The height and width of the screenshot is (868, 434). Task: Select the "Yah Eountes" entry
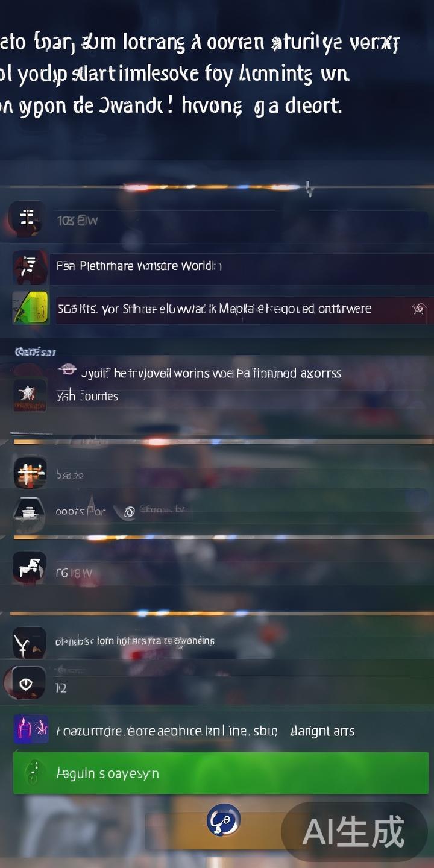point(87,396)
